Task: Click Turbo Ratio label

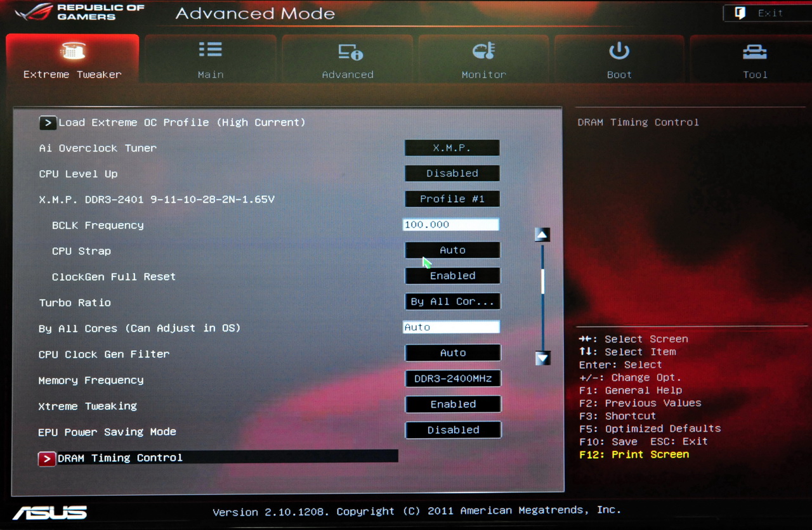Action: 75,303
